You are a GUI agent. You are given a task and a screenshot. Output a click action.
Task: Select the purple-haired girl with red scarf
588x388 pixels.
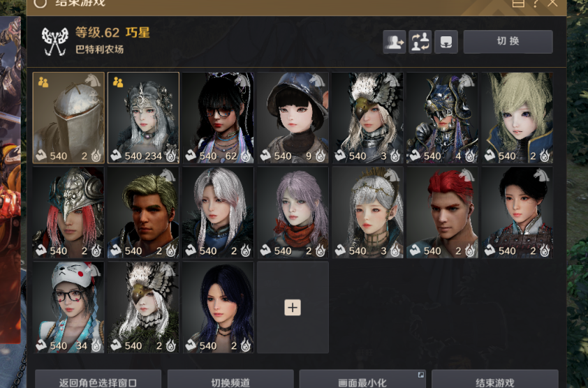coord(293,213)
